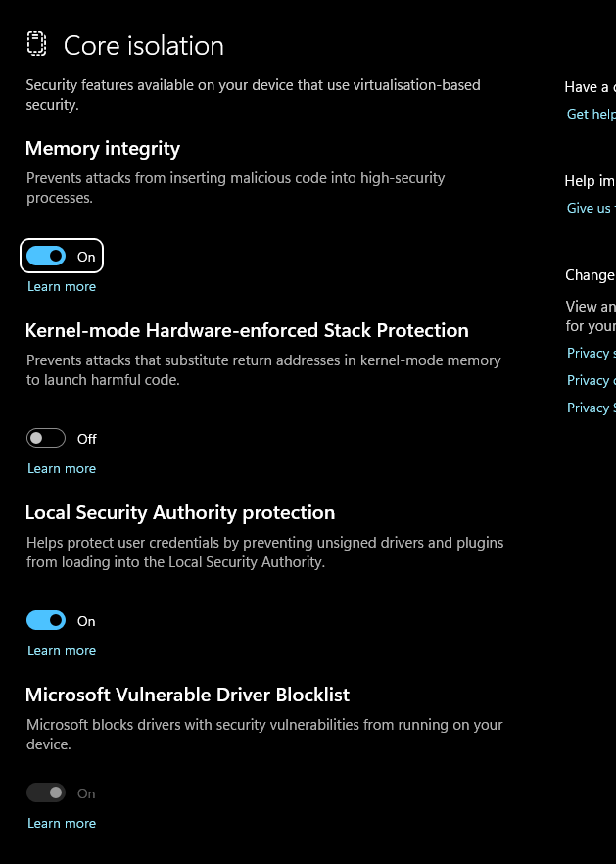Open the last Privacy link, Privacy Statement
The height and width of the screenshot is (864, 616).
tap(592, 408)
